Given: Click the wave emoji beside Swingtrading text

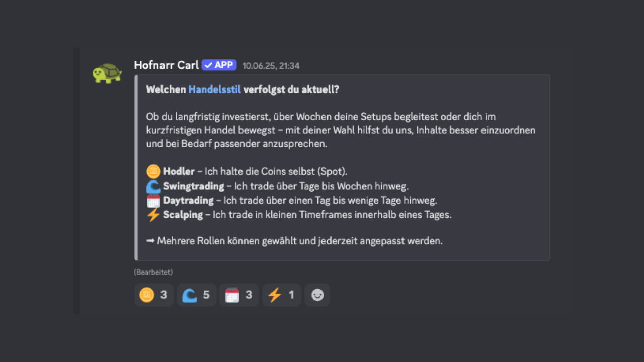Looking at the screenshot, I should (153, 187).
